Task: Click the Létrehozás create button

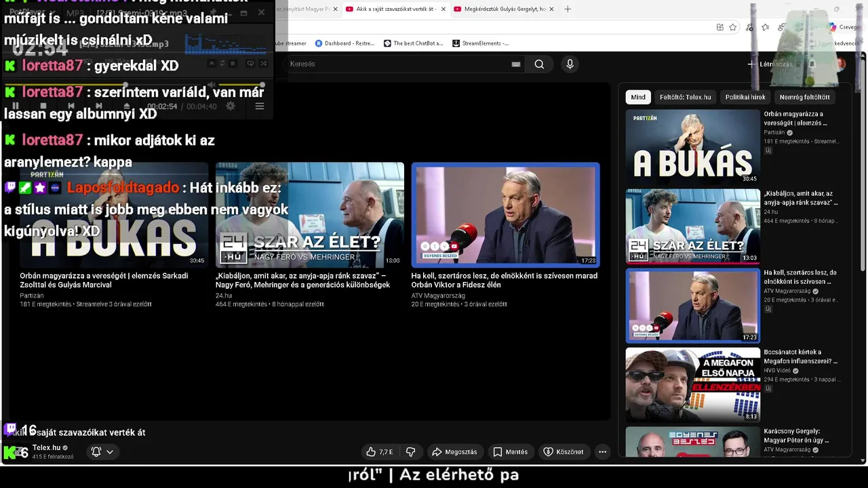Action: tap(770, 64)
